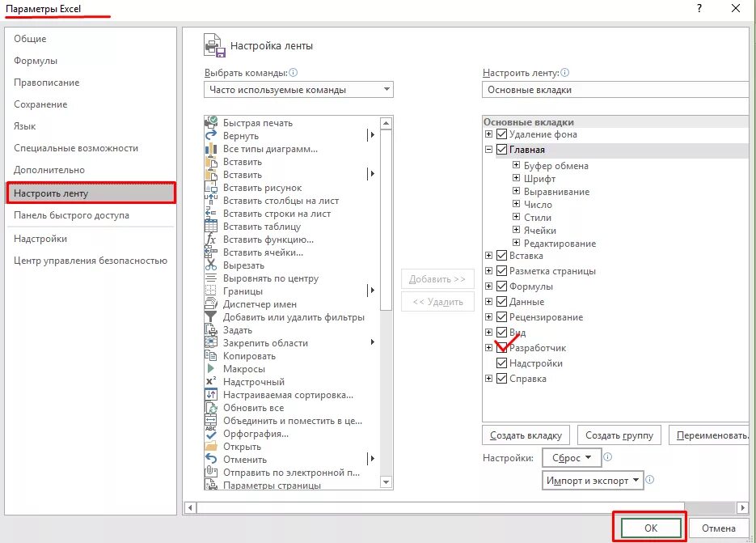Viewport: 756px width, 543px height.
Task: Click the Вырезать scissors icon
Action: pyautogui.click(x=211, y=265)
